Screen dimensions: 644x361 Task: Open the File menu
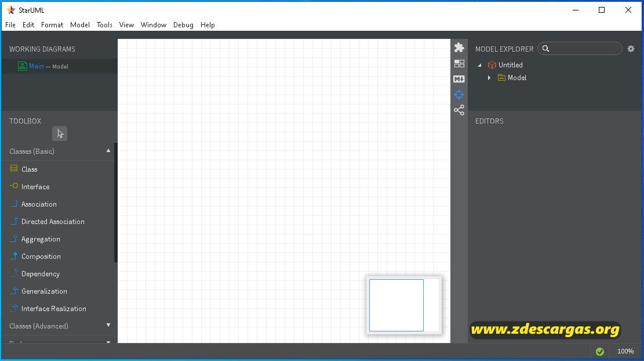coord(10,25)
